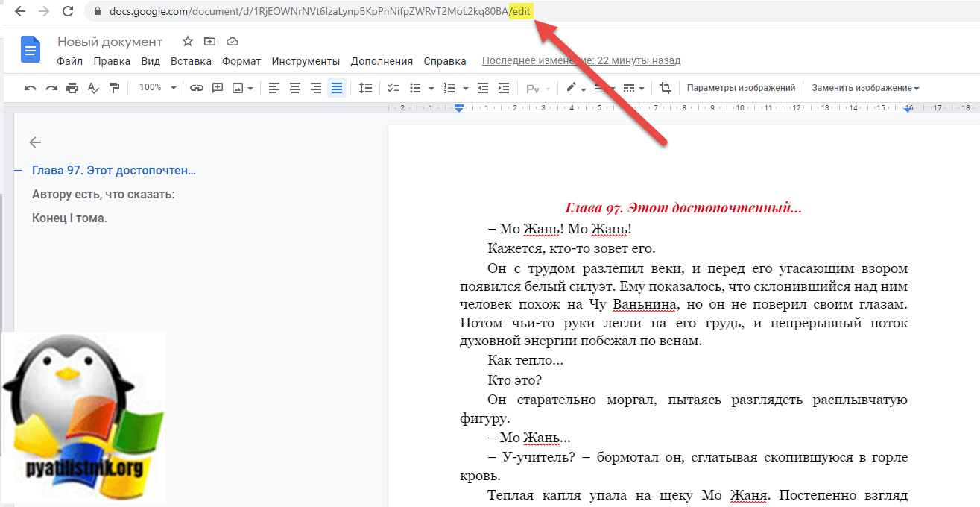Click the Параметры изображений button
Screen dimensions: 980x507
(x=741, y=88)
